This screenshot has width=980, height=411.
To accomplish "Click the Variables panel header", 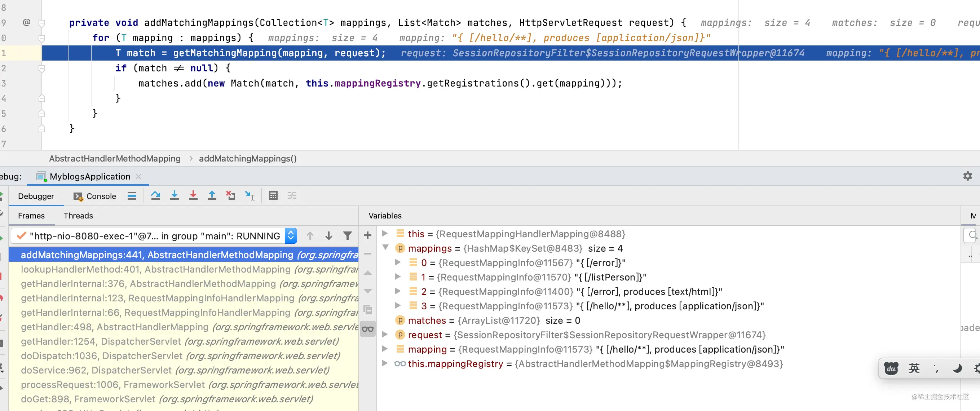I will 385,216.
